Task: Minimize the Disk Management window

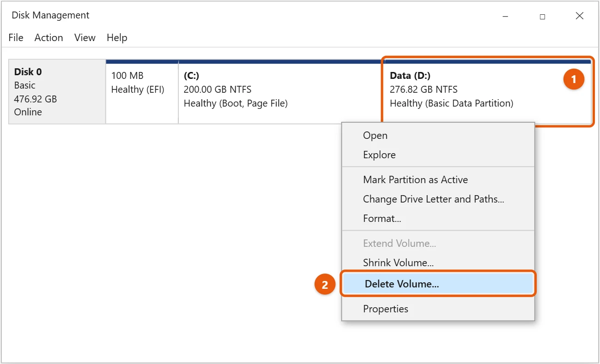Action: pyautogui.click(x=505, y=16)
